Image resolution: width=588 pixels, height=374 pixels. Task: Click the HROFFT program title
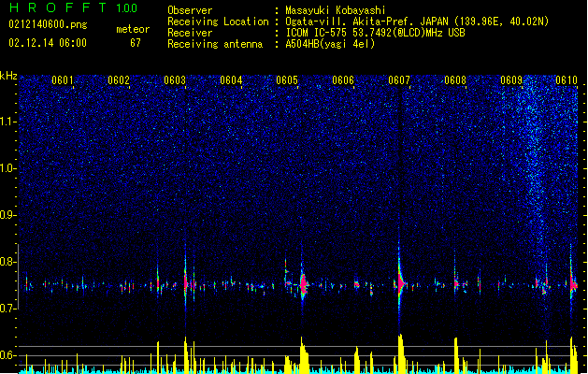point(58,7)
